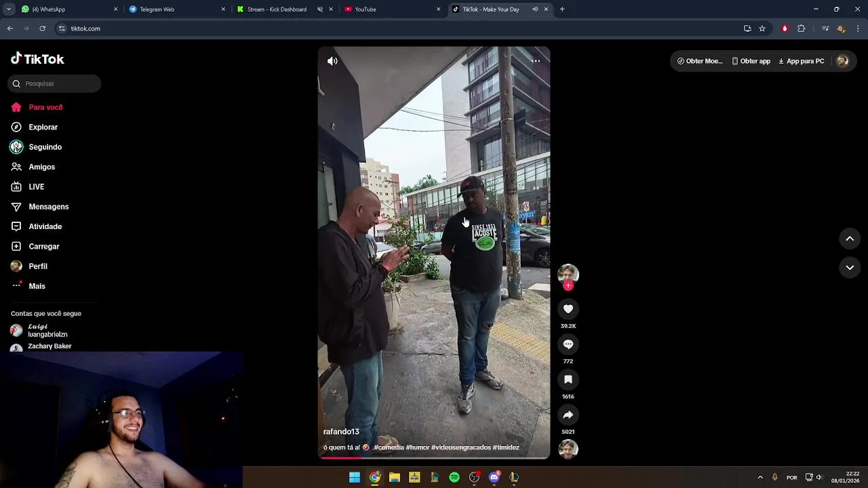Open the Windows Start menu
Viewport: 868px width, 488px height.
pyautogui.click(x=355, y=477)
